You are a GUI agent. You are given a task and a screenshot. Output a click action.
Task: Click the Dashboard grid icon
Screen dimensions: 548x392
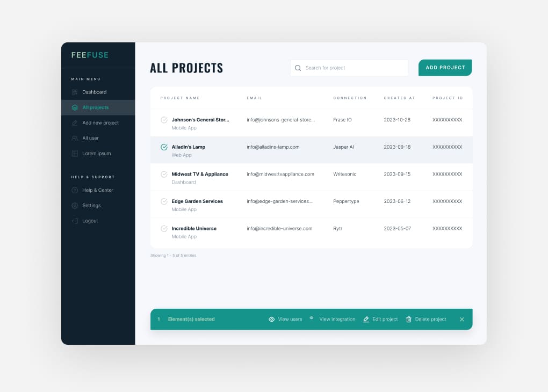coord(75,92)
